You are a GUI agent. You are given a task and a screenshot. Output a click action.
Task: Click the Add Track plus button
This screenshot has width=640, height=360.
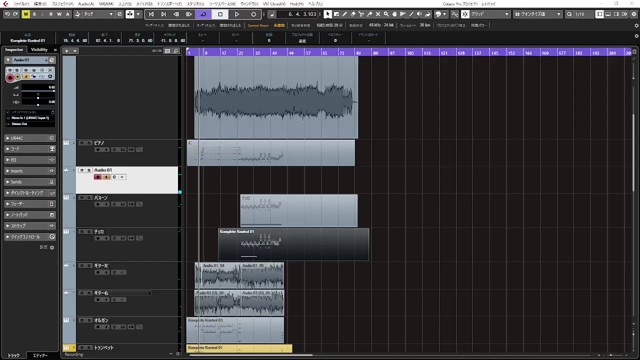(x=67, y=51)
